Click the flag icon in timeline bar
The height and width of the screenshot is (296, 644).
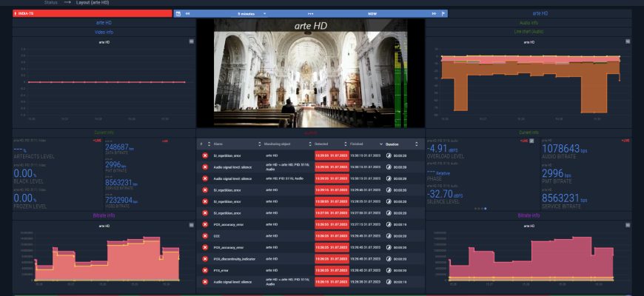[443, 13]
